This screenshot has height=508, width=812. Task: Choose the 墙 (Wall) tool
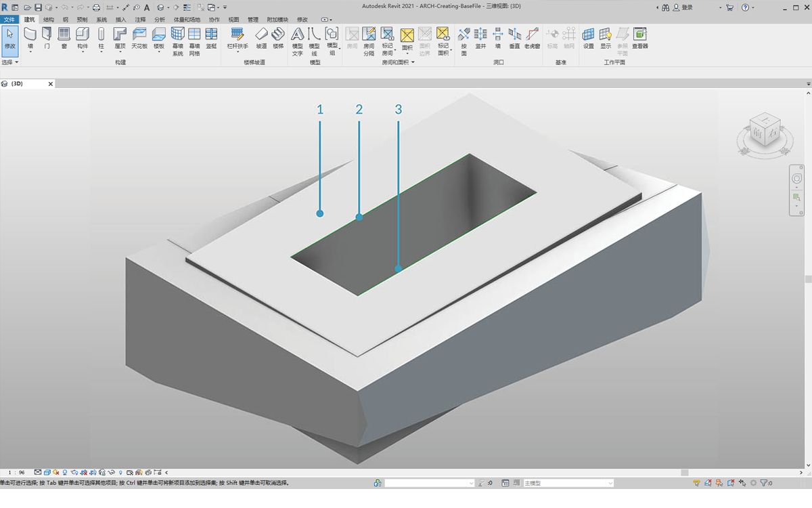[30, 39]
